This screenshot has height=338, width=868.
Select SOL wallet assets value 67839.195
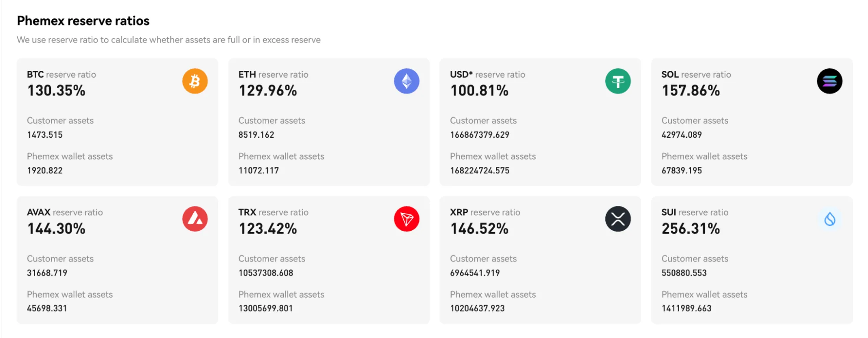[x=681, y=170]
